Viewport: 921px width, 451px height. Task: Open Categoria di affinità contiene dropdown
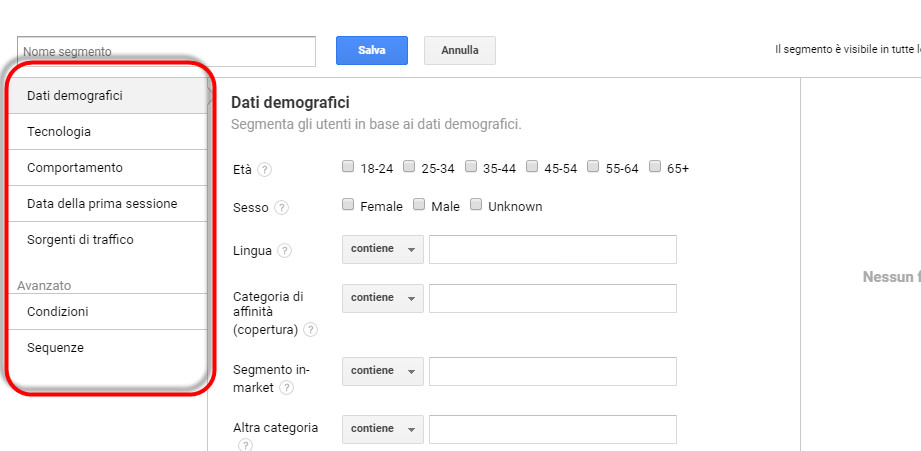click(383, 298)
